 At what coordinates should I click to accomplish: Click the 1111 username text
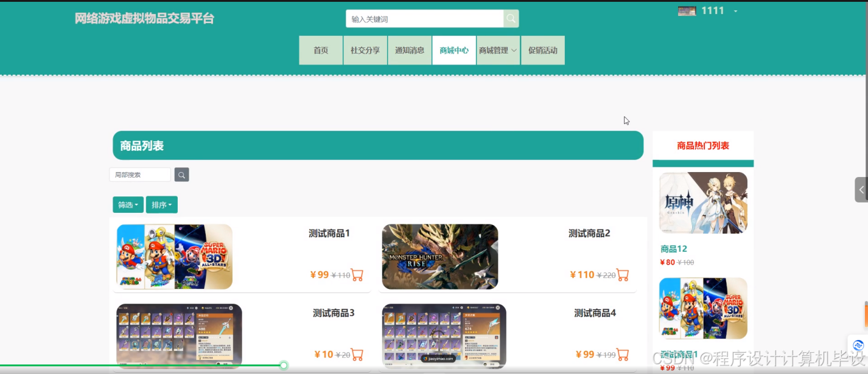coord(713,11)
